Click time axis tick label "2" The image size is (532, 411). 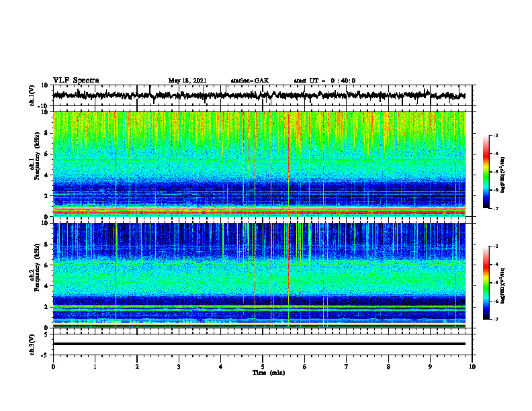[137, 367]
